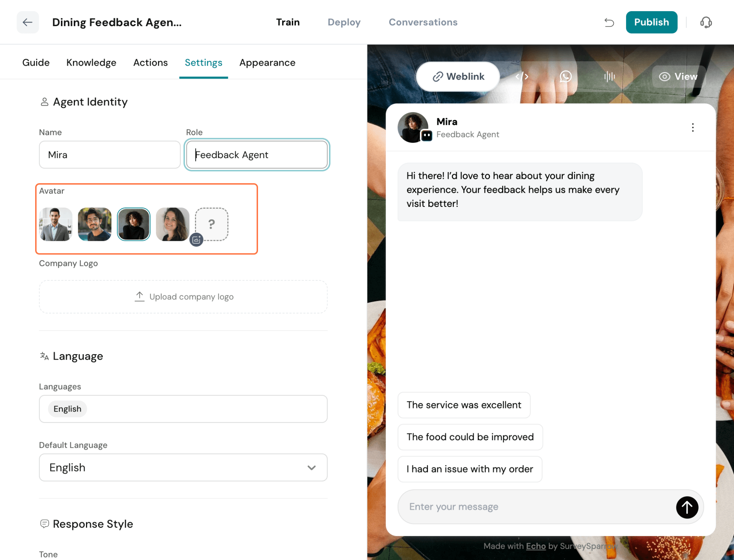Open support via headset icon

706,22
